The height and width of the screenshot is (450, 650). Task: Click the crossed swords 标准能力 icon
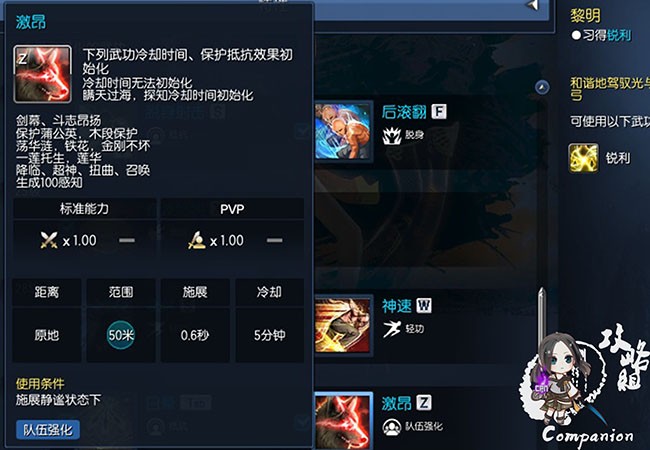49,240
